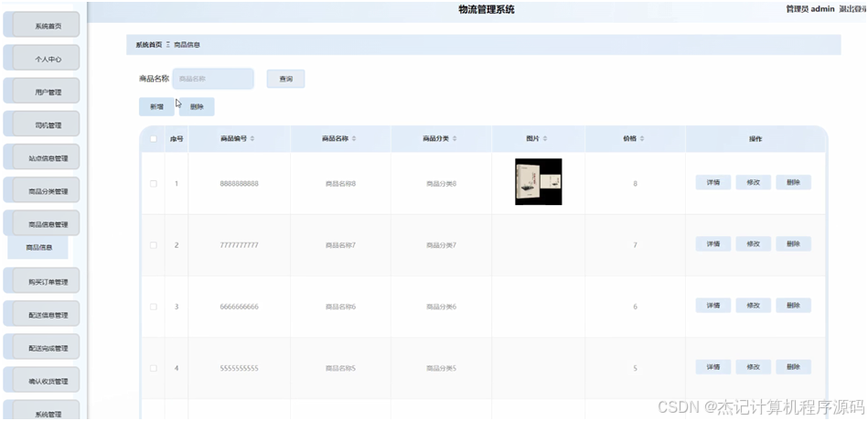Expand 配送完成管理 sidebar item
The width and height of the screenshot is (868, 421).
click(46, 348)
